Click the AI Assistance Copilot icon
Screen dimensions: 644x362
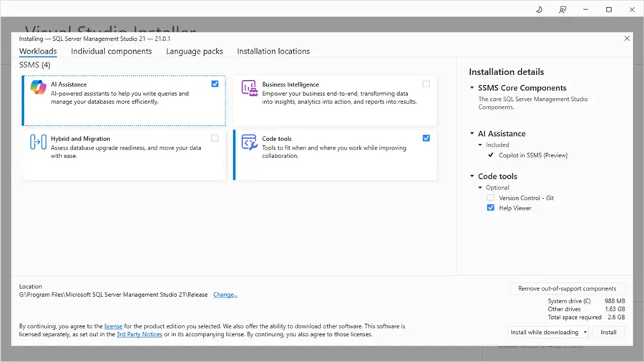38,88
